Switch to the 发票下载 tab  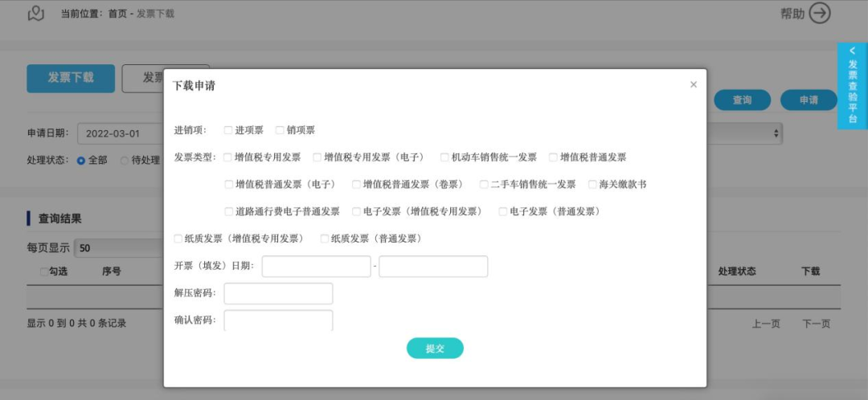pyautogui.click(x=71, y=78)
